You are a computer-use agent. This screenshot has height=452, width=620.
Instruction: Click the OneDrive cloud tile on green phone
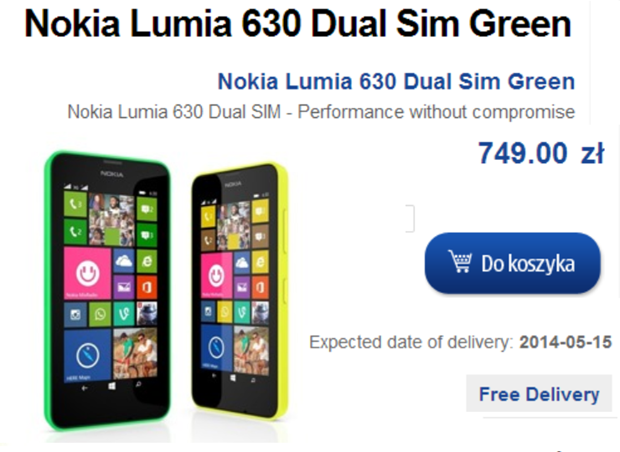coord(124,261)
